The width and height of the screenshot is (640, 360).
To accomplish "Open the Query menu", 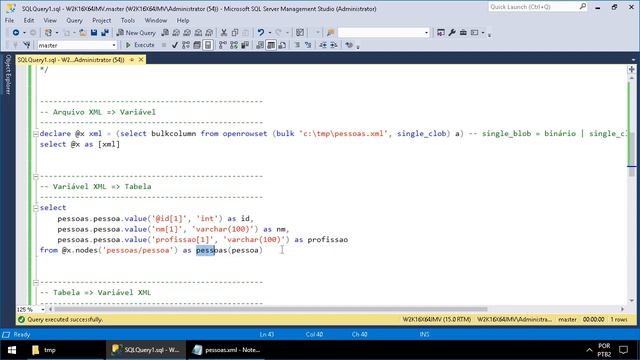I will [x=74, y=20].
